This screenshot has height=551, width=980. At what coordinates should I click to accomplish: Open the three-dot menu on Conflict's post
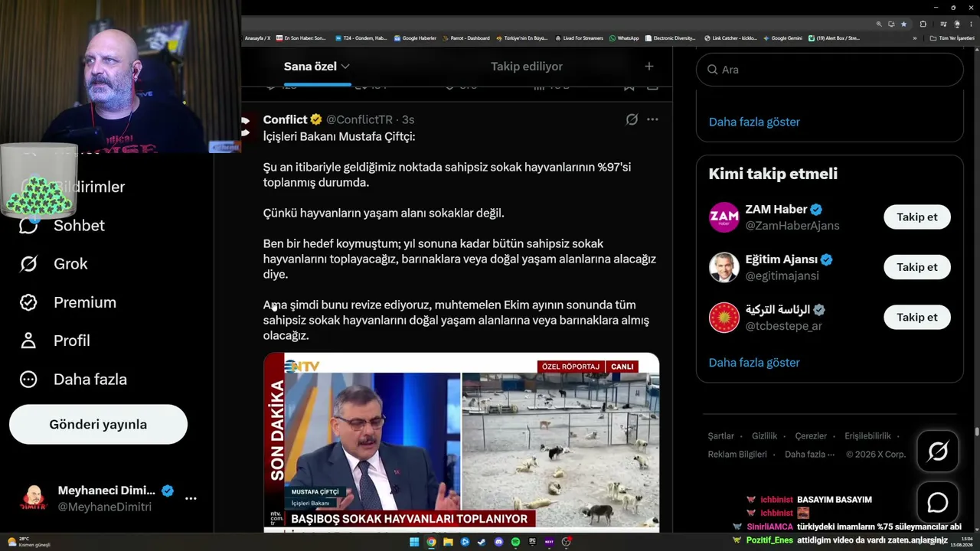click(x=652, y=119)
